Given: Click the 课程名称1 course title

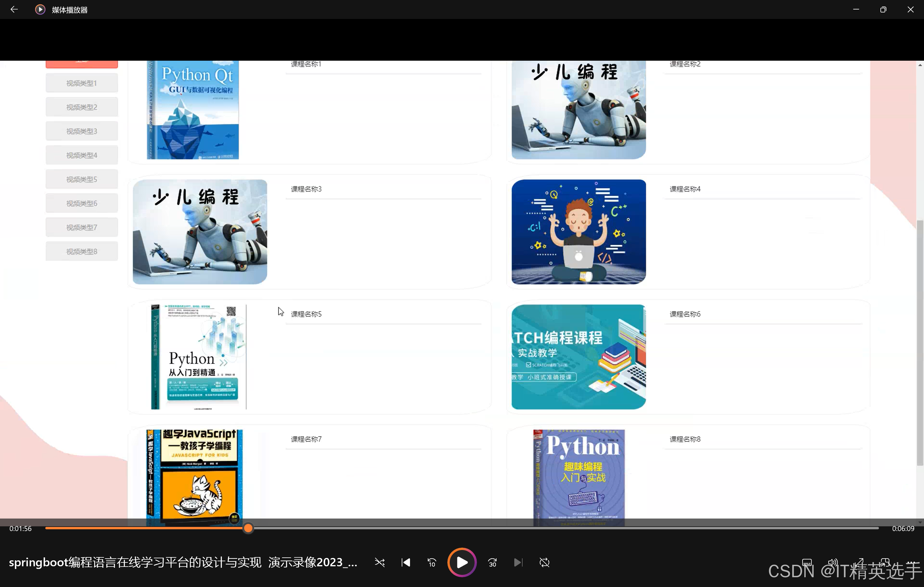Looking at the screenshot, I should coord(306,64).
